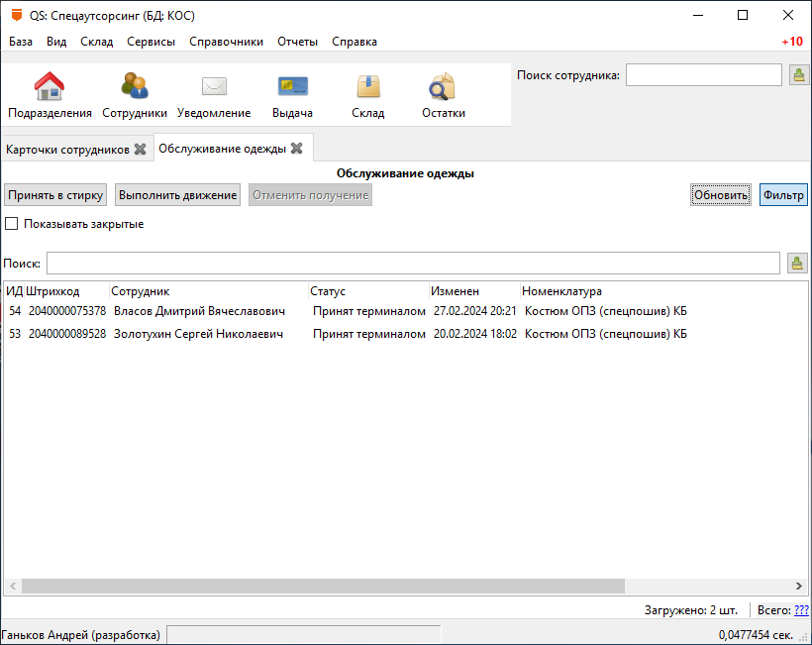Switch to the Карточки сотрудников tab
The width and height of the screenshot is (812, 645).
click(x=66, y=149)
